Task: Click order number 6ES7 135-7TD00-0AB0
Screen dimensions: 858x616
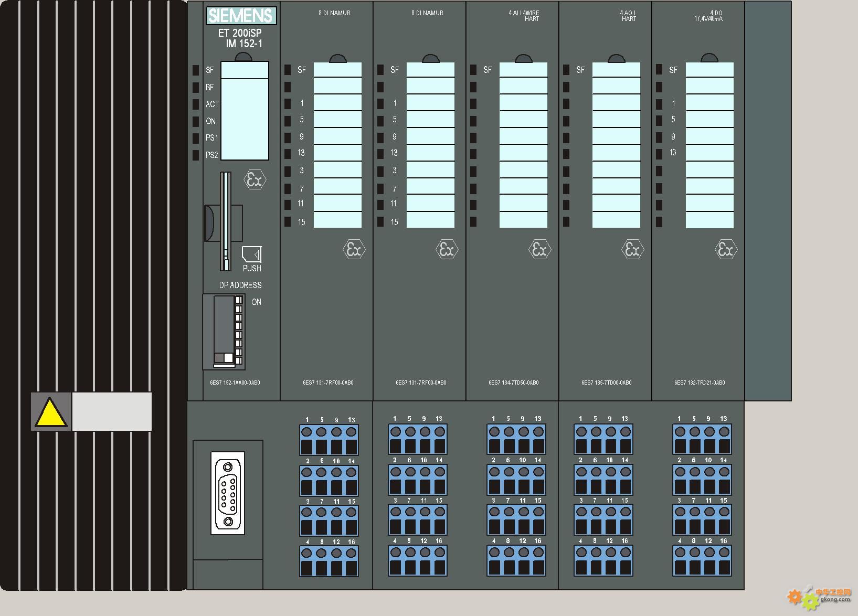Action: 607,383
